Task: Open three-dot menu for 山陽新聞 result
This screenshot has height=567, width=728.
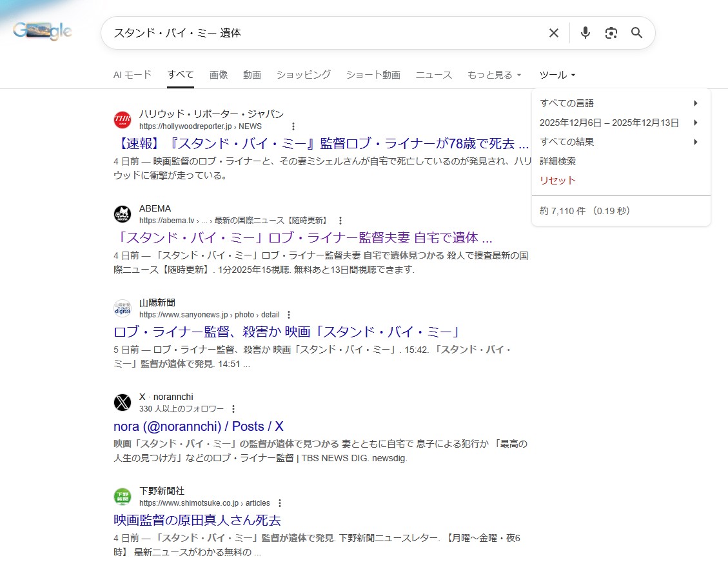Action: click(289, 315)
